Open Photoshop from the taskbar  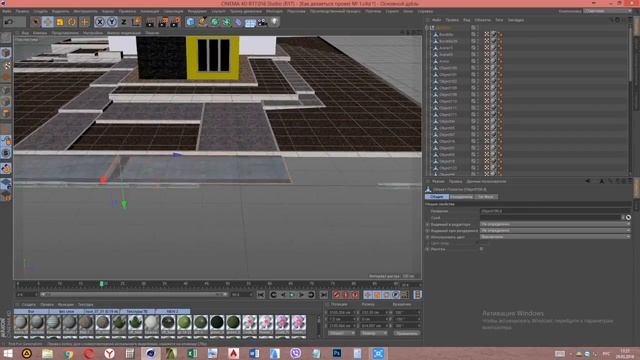click(337, 353)
